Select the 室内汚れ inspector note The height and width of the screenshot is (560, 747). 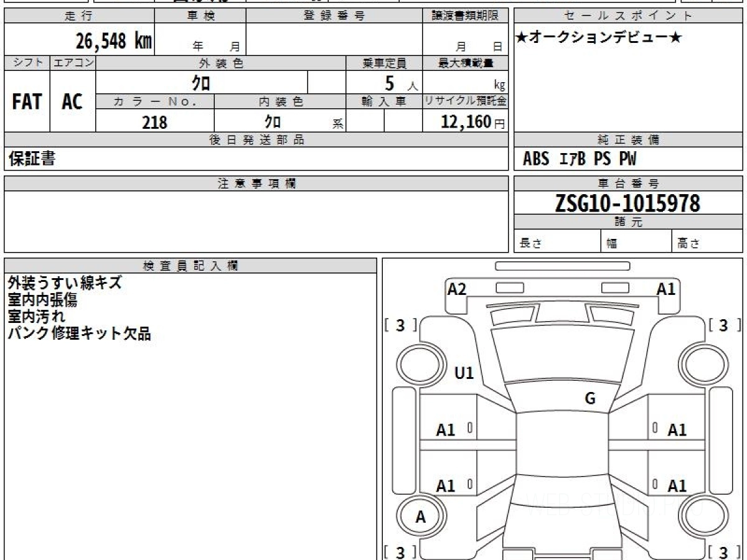[36, 317]
